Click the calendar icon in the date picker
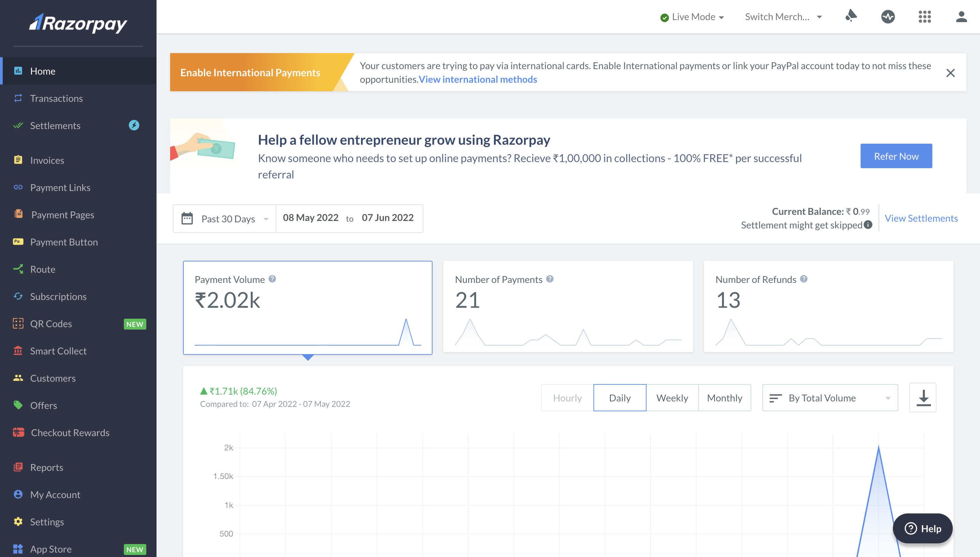 pos(187,218)
